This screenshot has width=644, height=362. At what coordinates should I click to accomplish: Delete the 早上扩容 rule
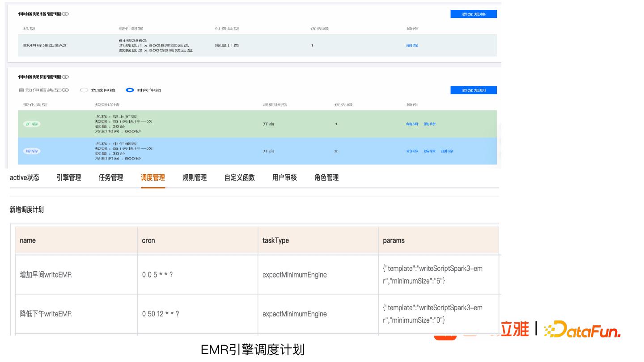pos(429,124)
